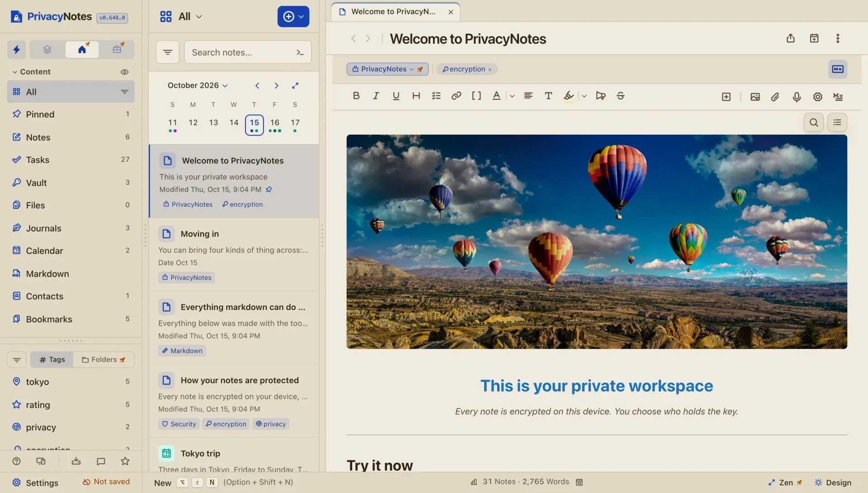Apply underline formatting
This screenshot has height=493, width=868.
click(396, 96)
